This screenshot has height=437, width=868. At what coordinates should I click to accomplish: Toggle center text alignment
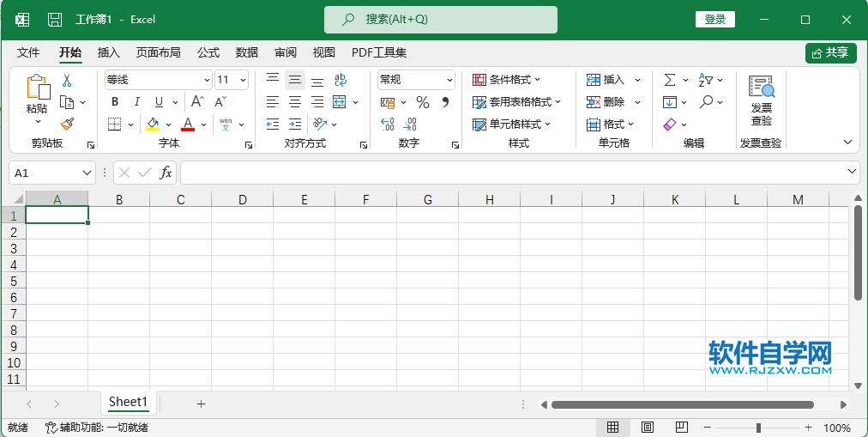click(x=295, y=102)
